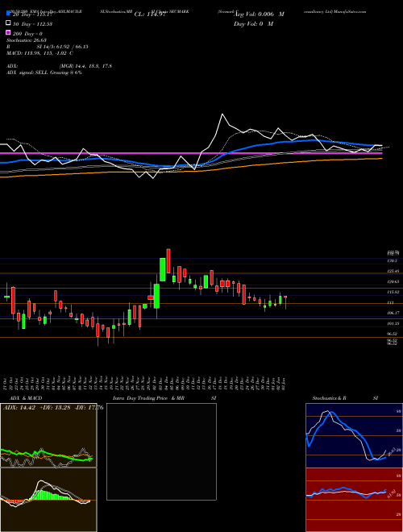
Task: Click the 'Day Vol: 0 M' text
Action: pos(253,23)
